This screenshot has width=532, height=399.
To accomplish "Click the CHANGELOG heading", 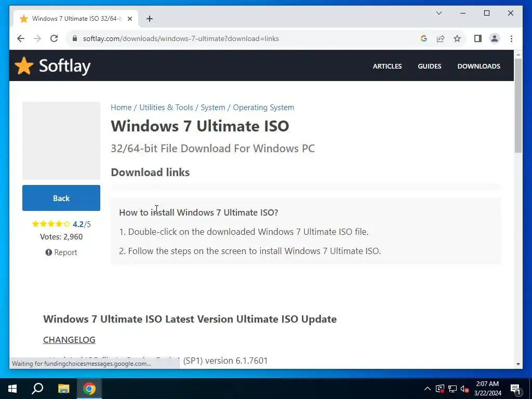I will click(x=69, y=340).
